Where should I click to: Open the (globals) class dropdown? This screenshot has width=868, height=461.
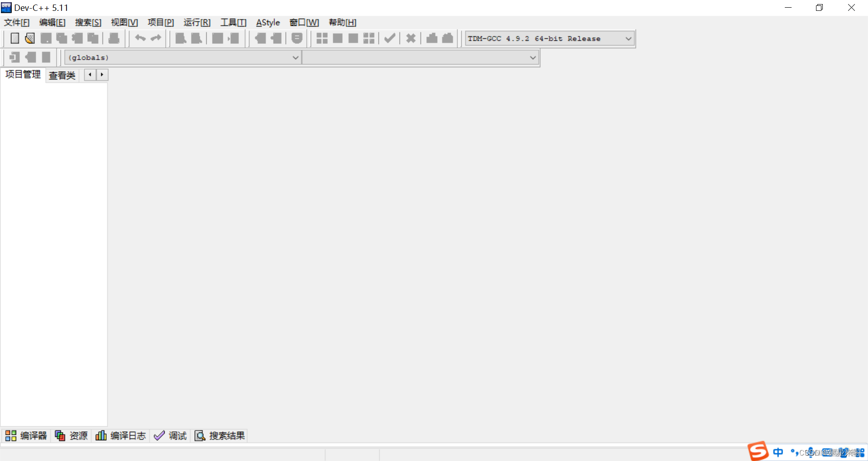183,57
